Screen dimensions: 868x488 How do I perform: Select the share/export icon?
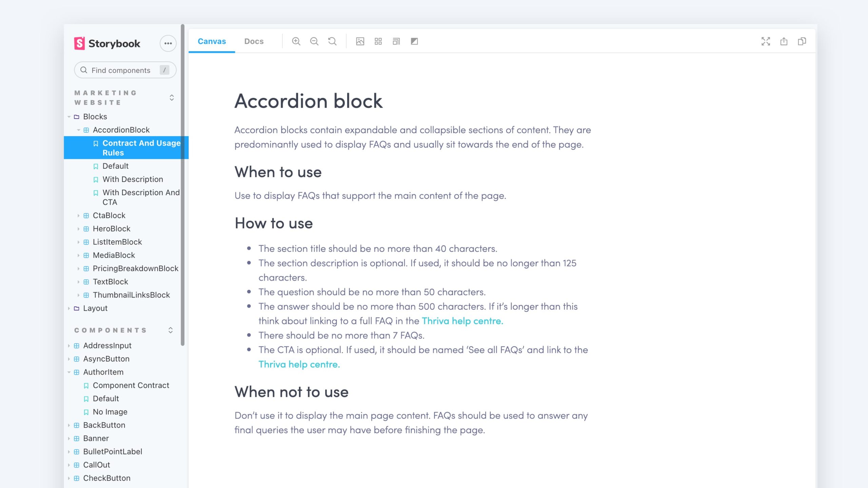784,41
